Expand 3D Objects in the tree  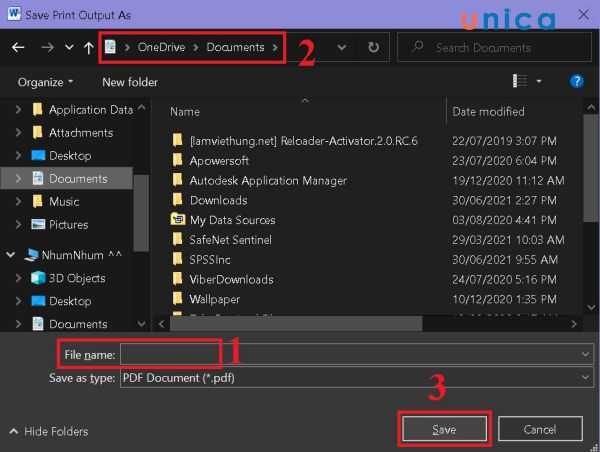tap(18, 278)
